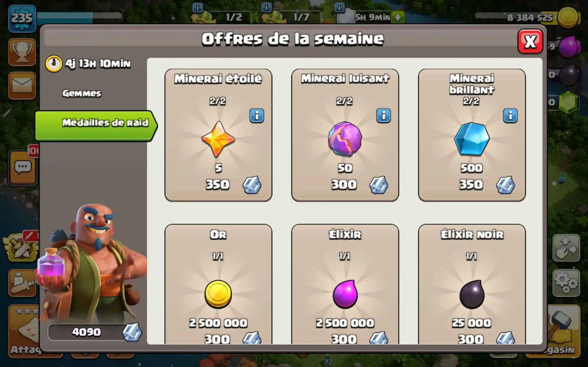Tap the level 235 experience badge
Screen dimensions: 588x367
point(22,18)
